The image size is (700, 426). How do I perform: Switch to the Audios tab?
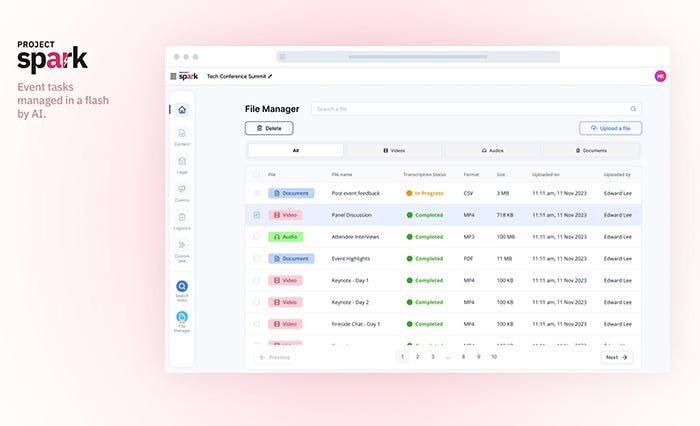click(x=492, y=150)
